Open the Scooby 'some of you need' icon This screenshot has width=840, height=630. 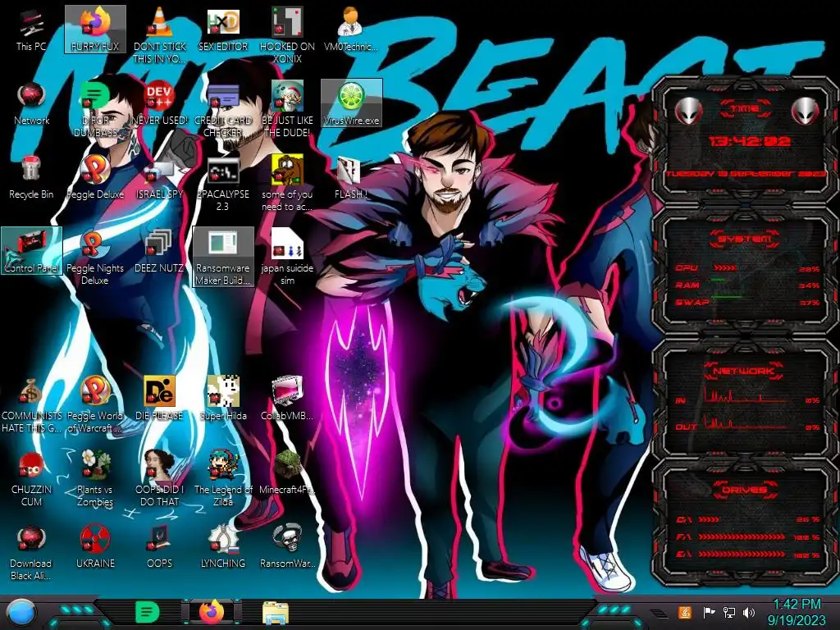point(287,183)
